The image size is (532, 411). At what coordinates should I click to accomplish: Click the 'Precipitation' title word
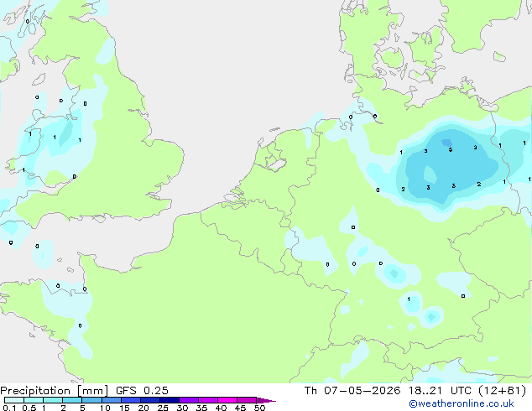point(35,391)
